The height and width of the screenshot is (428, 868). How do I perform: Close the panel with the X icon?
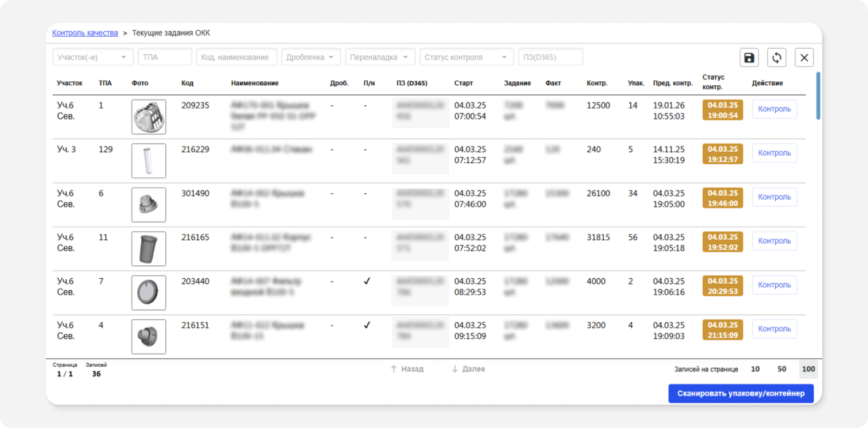(804, 57)
